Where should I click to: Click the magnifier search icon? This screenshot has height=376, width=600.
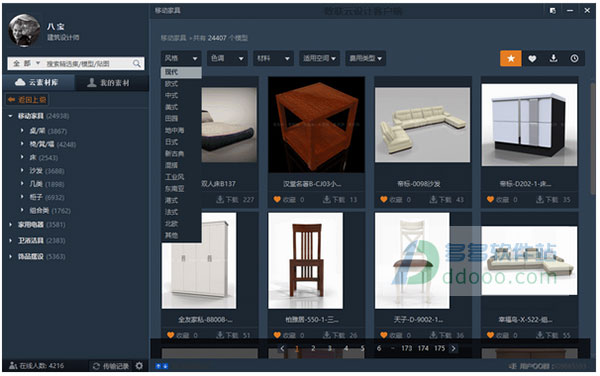[137, 63]
